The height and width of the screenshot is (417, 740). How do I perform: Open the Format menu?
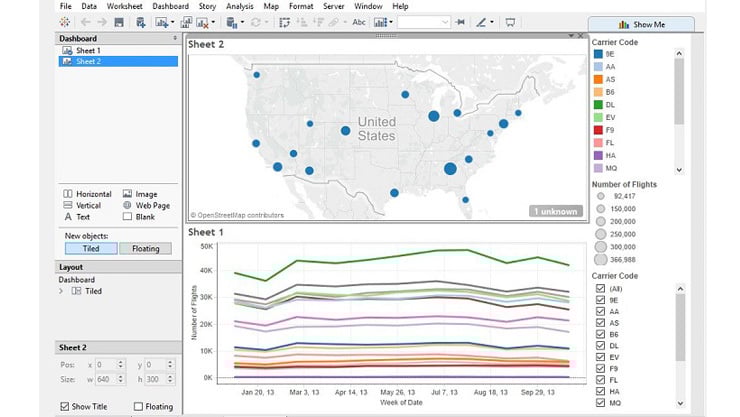301,6
